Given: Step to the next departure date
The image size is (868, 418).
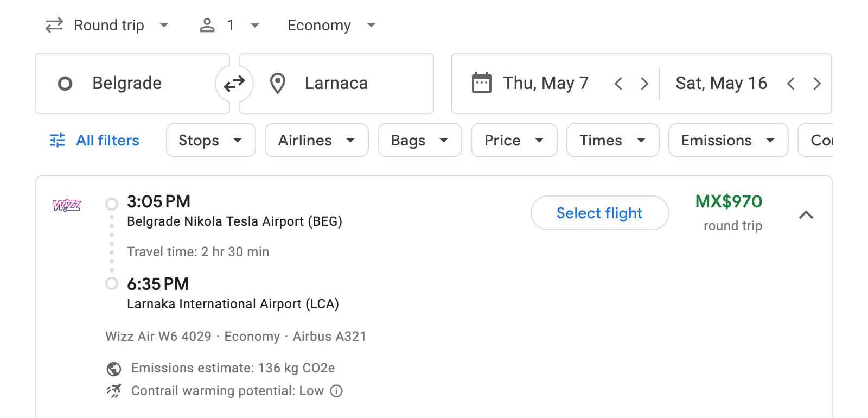Looking at the screenshot, I should click(644, 84).
